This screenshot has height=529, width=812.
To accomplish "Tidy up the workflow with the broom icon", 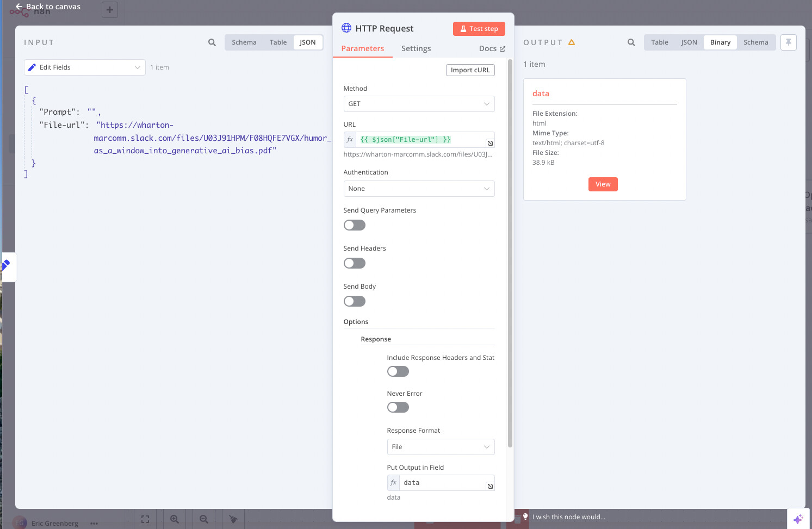I will [x=233, y=519].
